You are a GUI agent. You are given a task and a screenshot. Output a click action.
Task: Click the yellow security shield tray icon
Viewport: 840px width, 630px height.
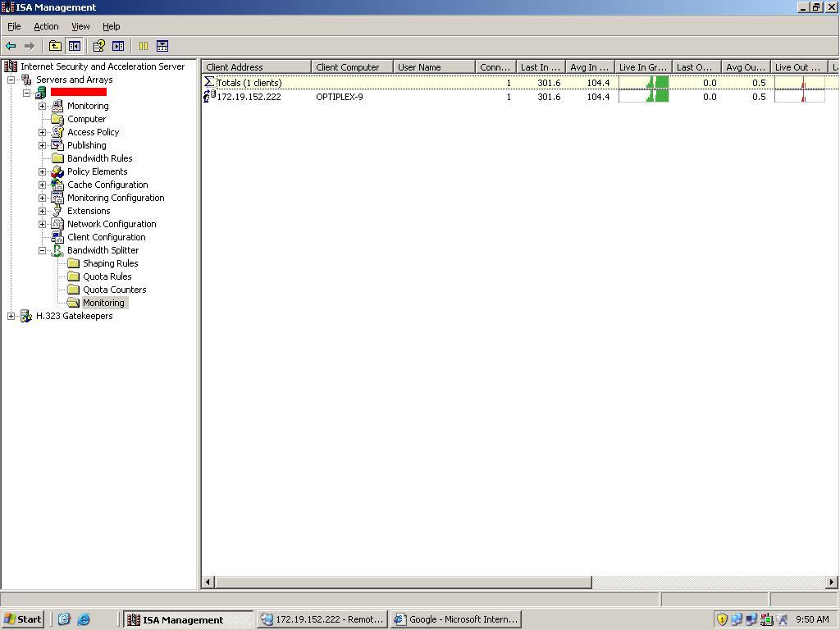(x=722, y=619)
